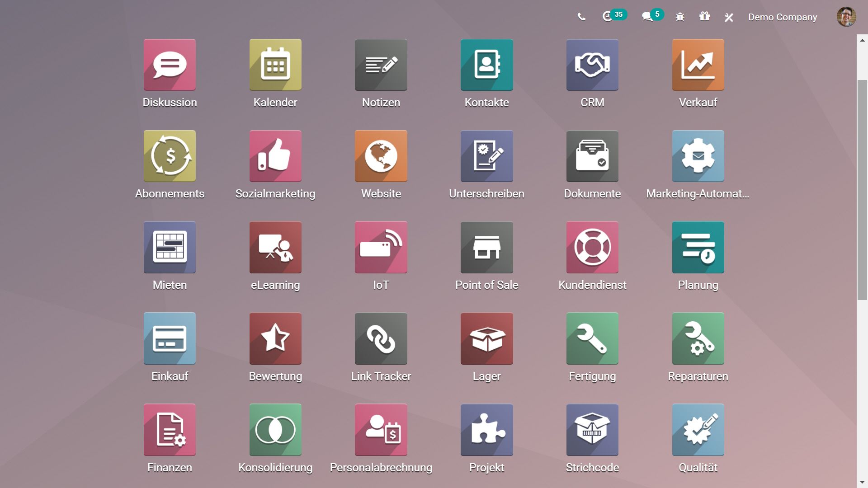Click the Marketing-Automat... app label
This screenshot has height=488, width=868.
pyautogui.click(x=698, y=194)
